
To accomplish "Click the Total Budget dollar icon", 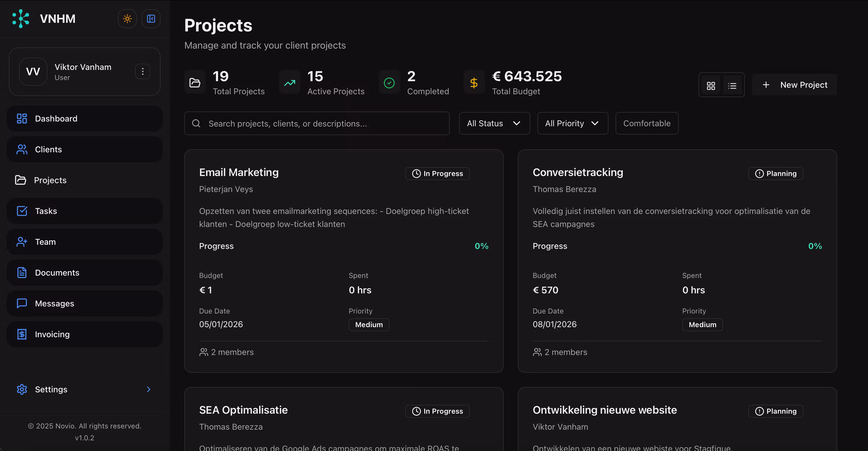I will 474,83.
